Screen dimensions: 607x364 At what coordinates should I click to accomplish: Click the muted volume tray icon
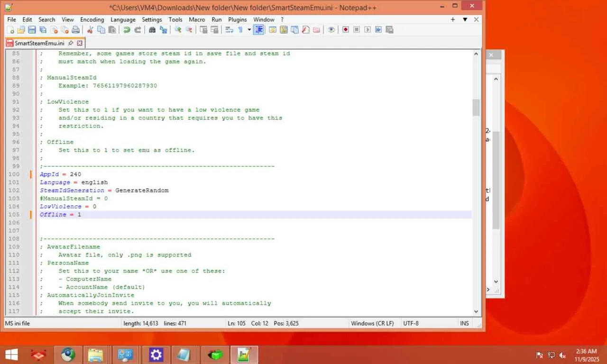point(562,355)
